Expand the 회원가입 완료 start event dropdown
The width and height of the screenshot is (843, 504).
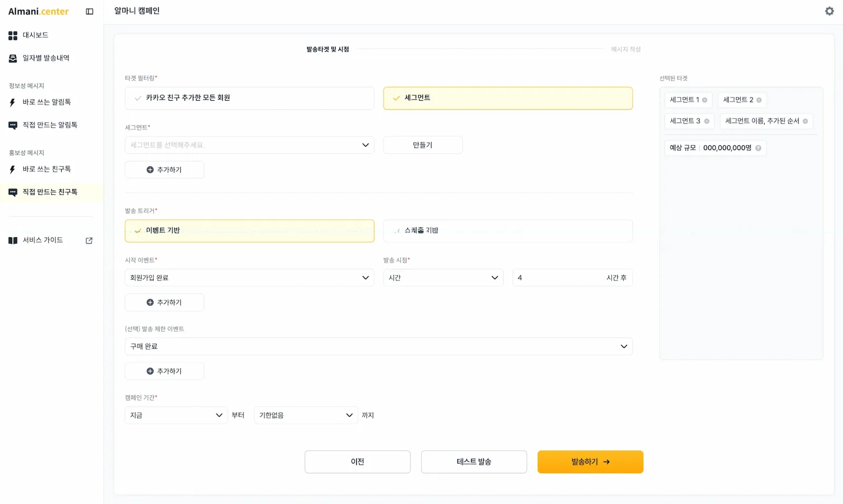click(x=249, y=278)
